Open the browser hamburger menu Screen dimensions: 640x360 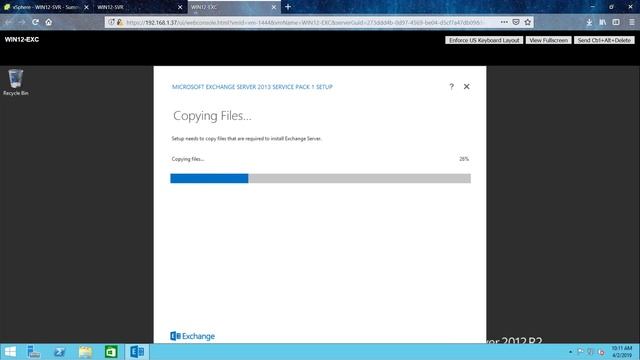point(632,22)
